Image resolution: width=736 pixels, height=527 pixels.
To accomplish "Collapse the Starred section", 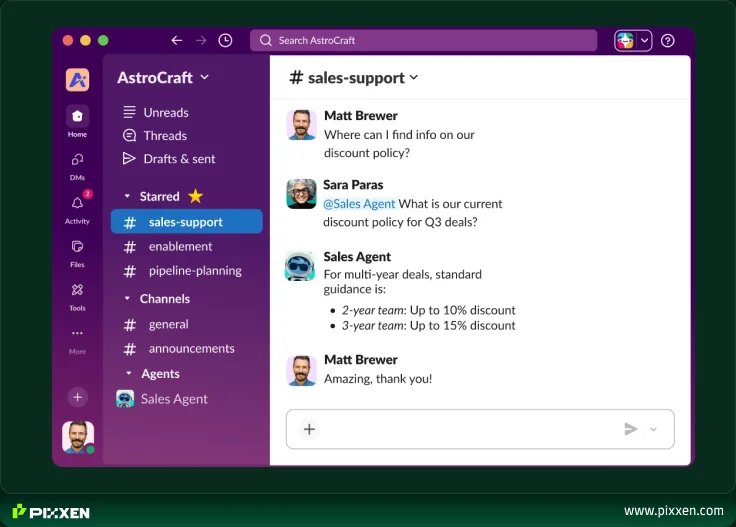I will tap(127, 196).
